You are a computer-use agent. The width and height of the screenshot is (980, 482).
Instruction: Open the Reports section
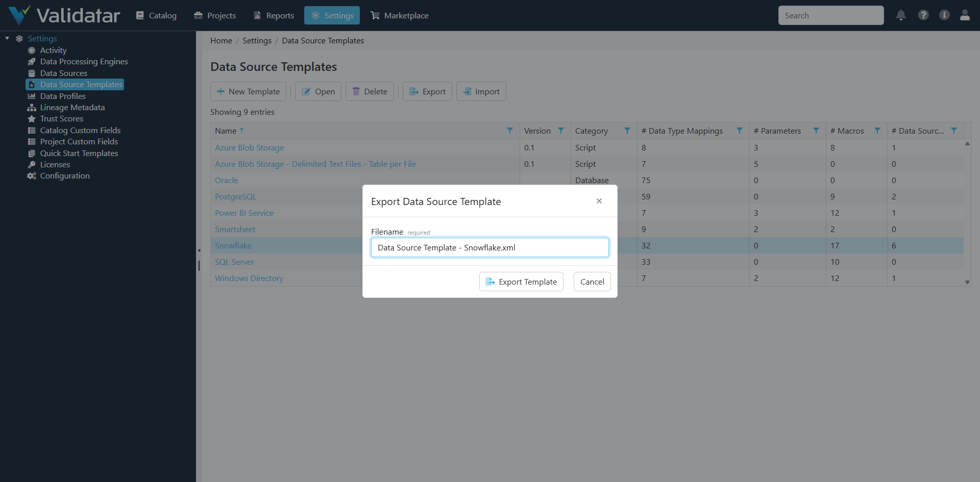pos(274,15)
